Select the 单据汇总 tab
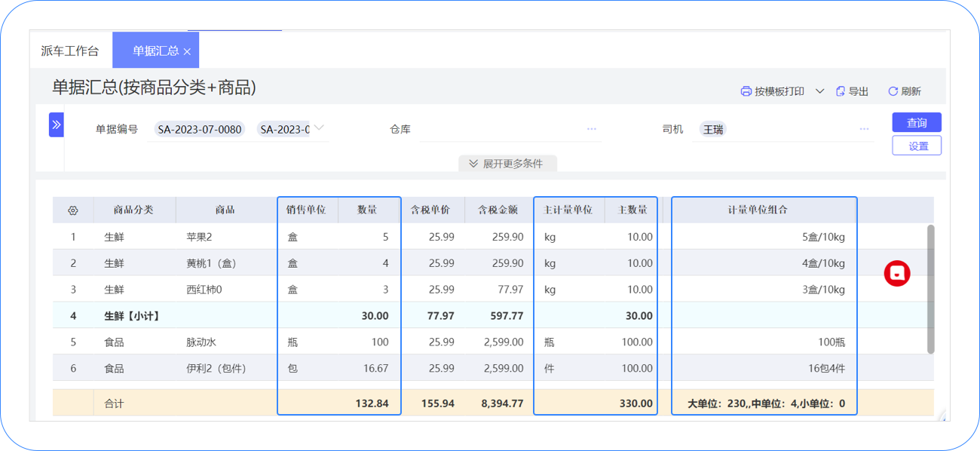The height and width of the screenshot is (451, 980). pyautogui.click(x=155, y=51)
